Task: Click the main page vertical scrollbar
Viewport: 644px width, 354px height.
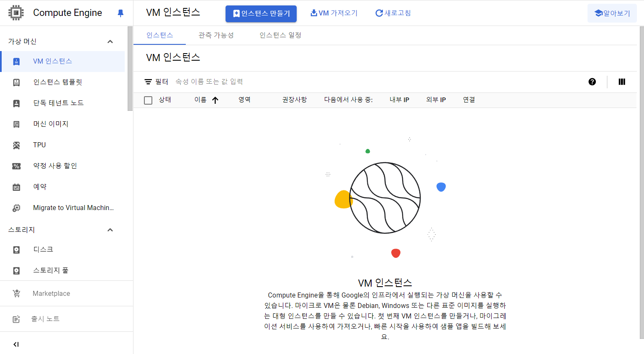Action: [641, 182]
